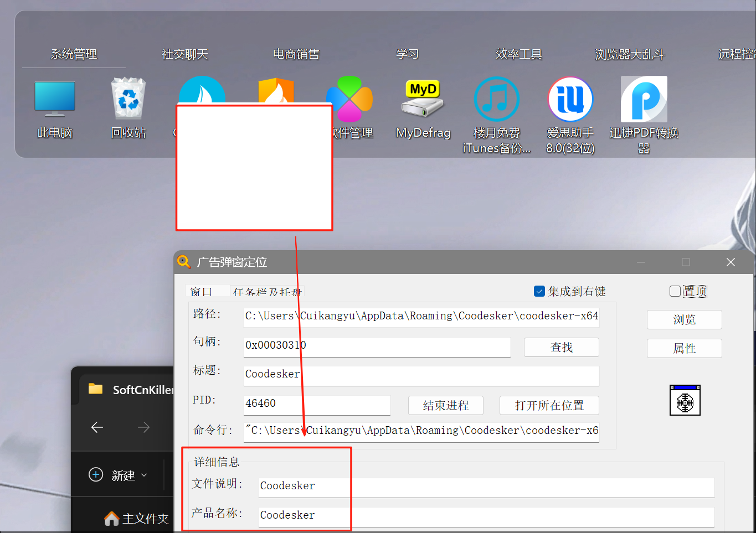The width and height of the screenshot is (756, 533).
Task: Select the 窗口 tab
Action: pos(202,291)
